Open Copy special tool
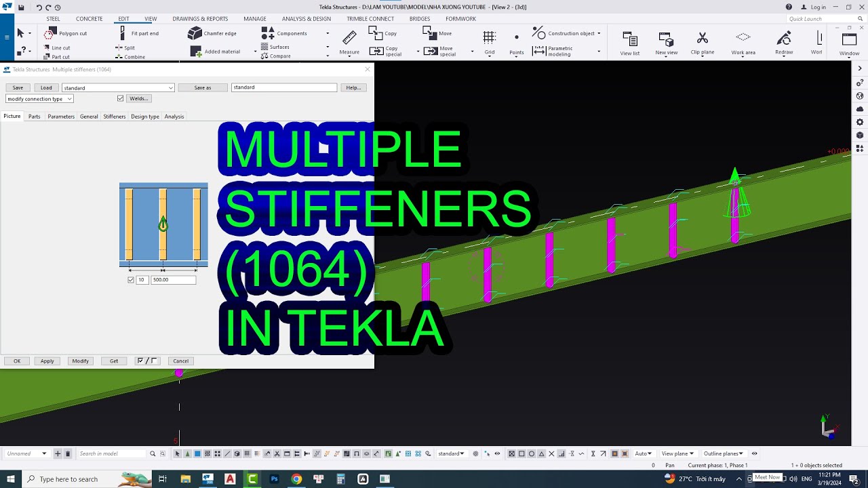 pos(386,52)
